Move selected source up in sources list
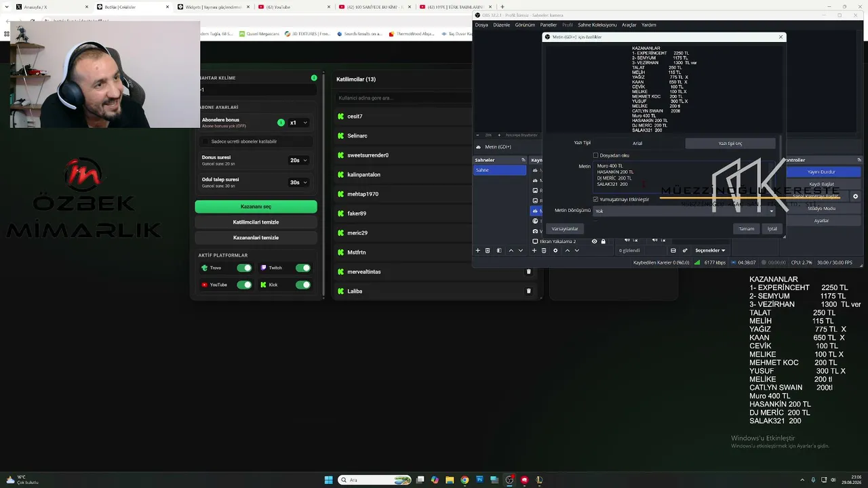 [567, 251]
